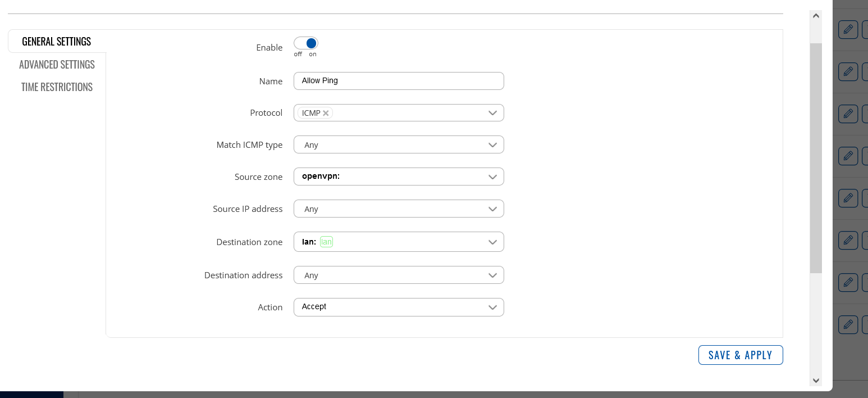This screenshot has width=868, height=398.
Task: Go to the Time Restrictions tab
Action: (57, 87)
